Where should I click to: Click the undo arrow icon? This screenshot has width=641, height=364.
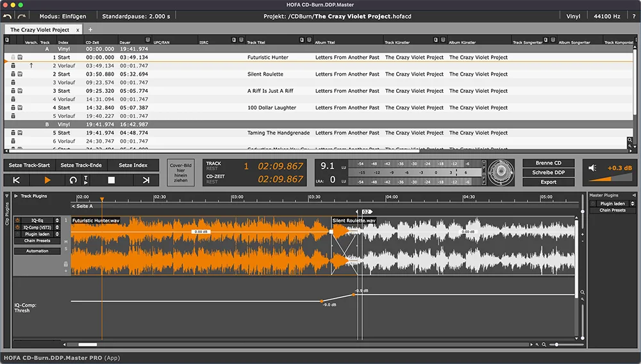coord(7,16)
